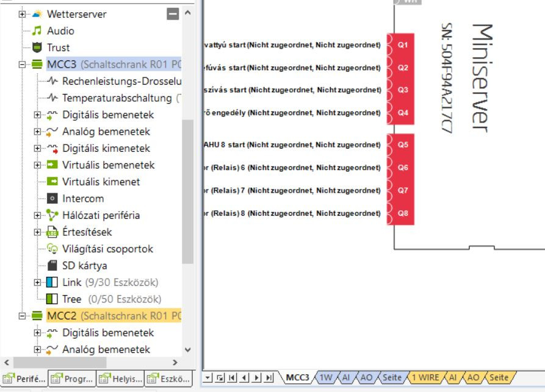The width and height of the screenshot is (545, 392).
Task: Click tree scrollbar down arrow
Action: (x=188, y=350)
